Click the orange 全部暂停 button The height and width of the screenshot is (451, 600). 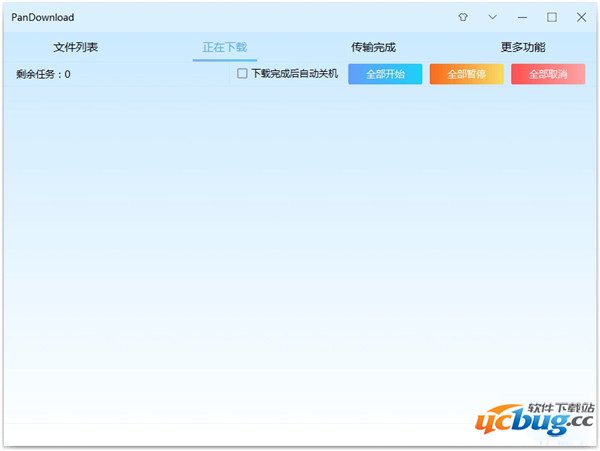pos(466,74)
